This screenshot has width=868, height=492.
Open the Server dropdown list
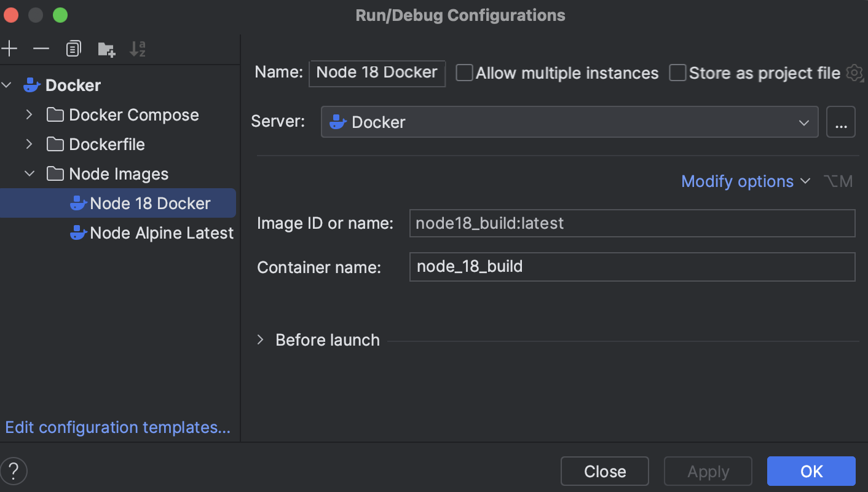click(x=803, y=122)
